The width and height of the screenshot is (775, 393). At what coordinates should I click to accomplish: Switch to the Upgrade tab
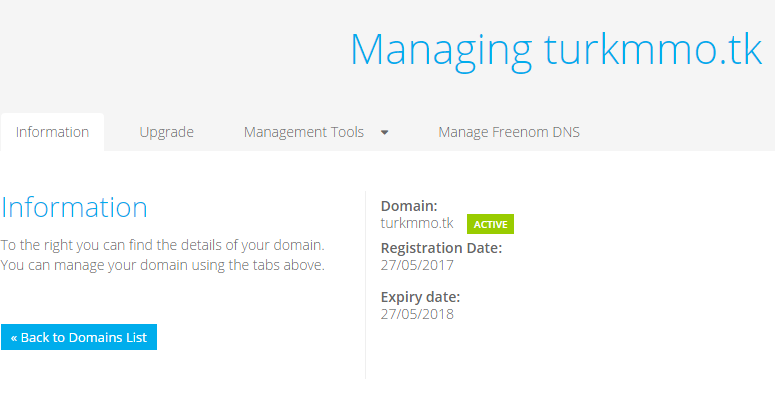coord(167,132)
